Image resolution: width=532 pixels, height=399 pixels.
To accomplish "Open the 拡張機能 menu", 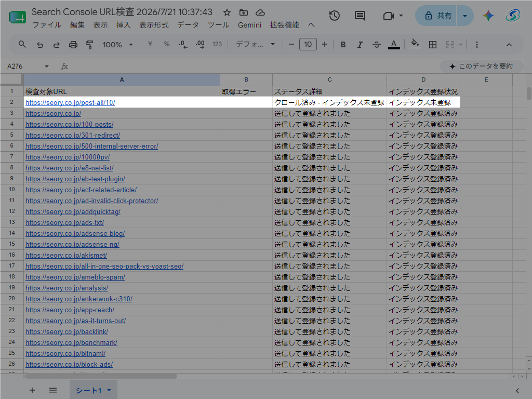I will (x=285, y=25).
